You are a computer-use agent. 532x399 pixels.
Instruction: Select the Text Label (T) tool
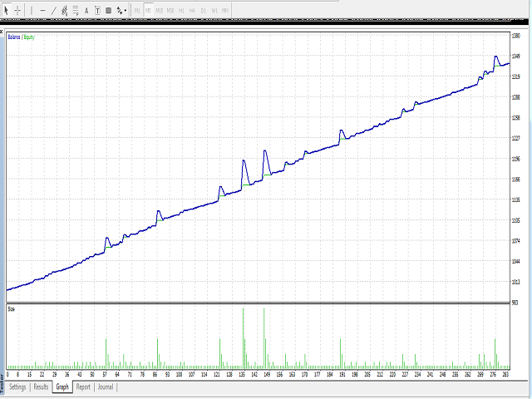pyautogui.click(x=97, y=11)
